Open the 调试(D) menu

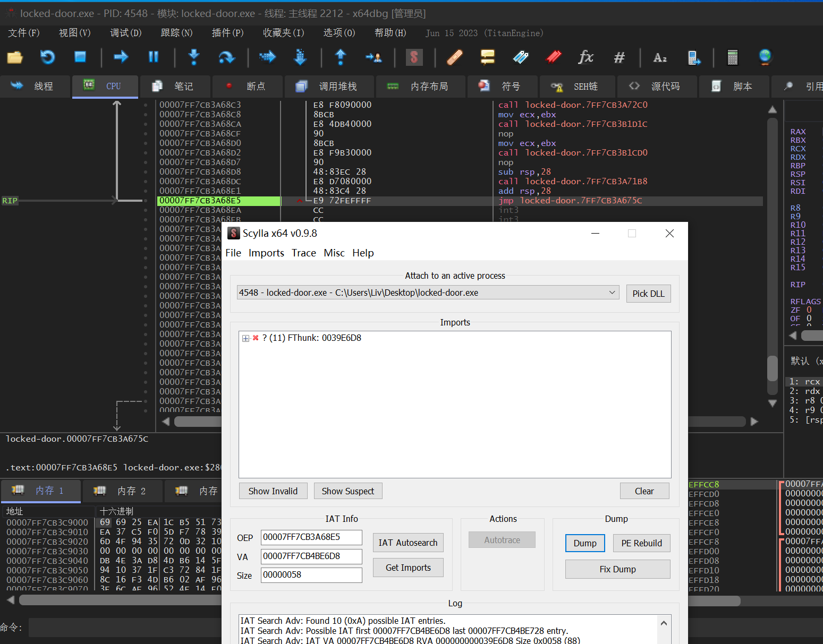click(x=126, y=33)
